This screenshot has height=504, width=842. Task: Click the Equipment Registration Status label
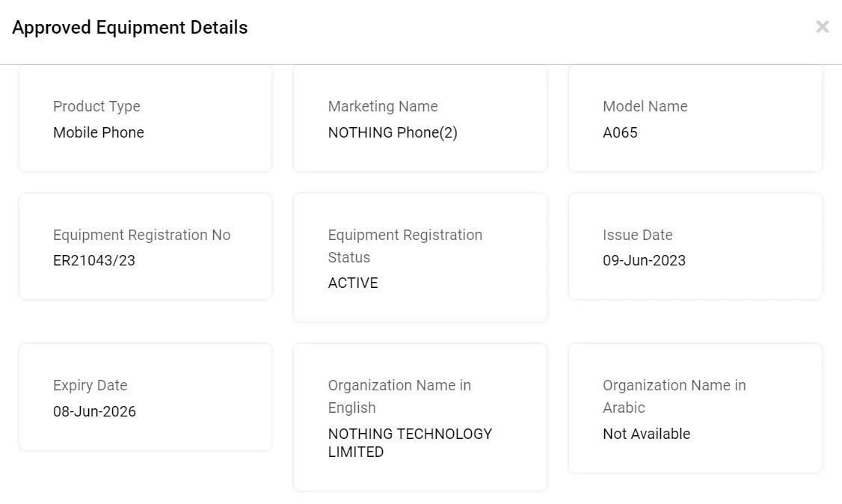pyautogui.click(x=405, y=245)
